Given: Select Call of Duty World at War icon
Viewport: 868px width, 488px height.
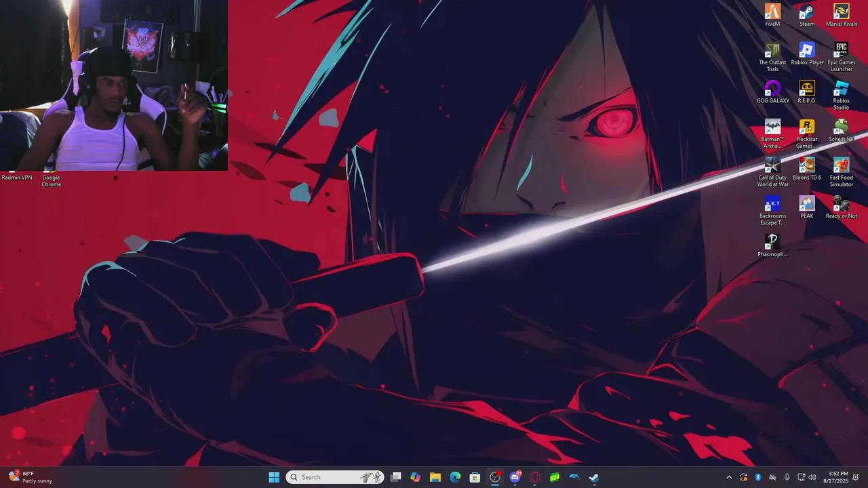Looking at the screenshot, I should (772, 172).
